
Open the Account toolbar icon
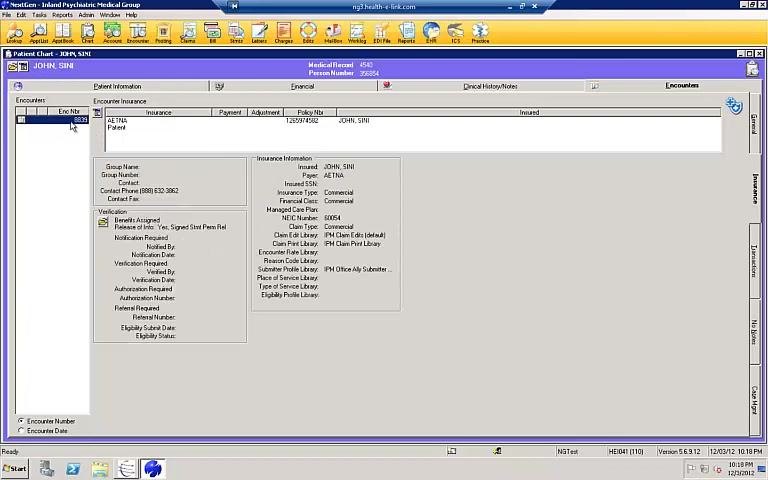(112, 33)
